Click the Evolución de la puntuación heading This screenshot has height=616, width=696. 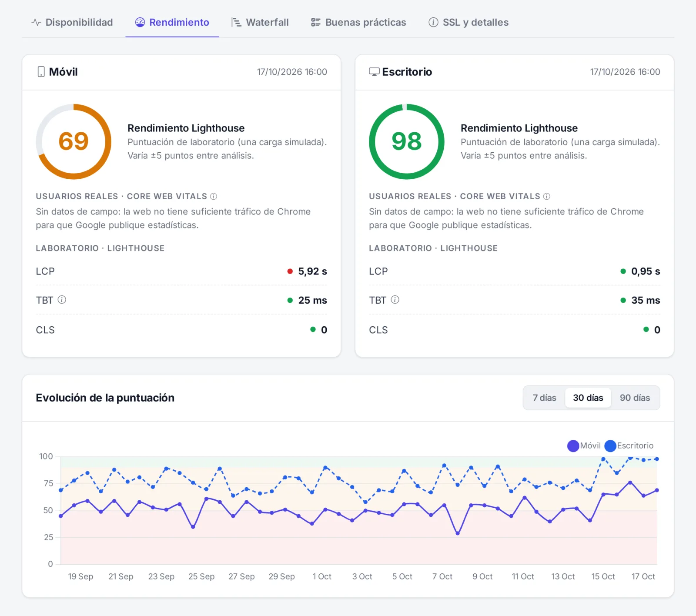tap(105, 398)
